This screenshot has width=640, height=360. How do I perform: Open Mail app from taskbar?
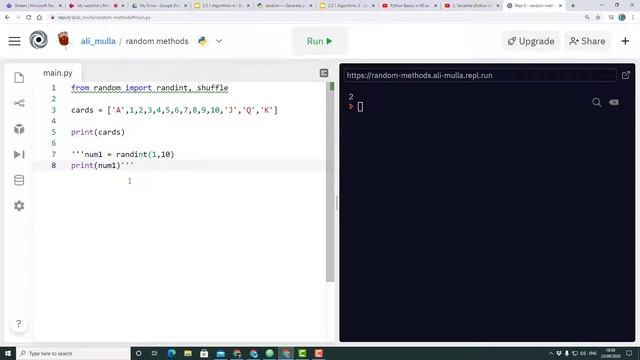pos(220,353)
